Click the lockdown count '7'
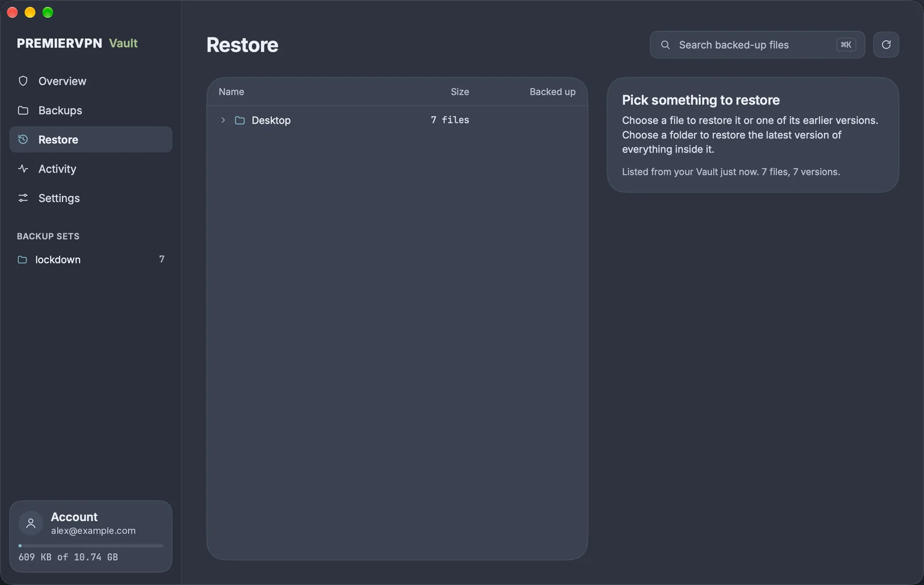The height and width of the screenshot is (585, 924). (162, 259)
